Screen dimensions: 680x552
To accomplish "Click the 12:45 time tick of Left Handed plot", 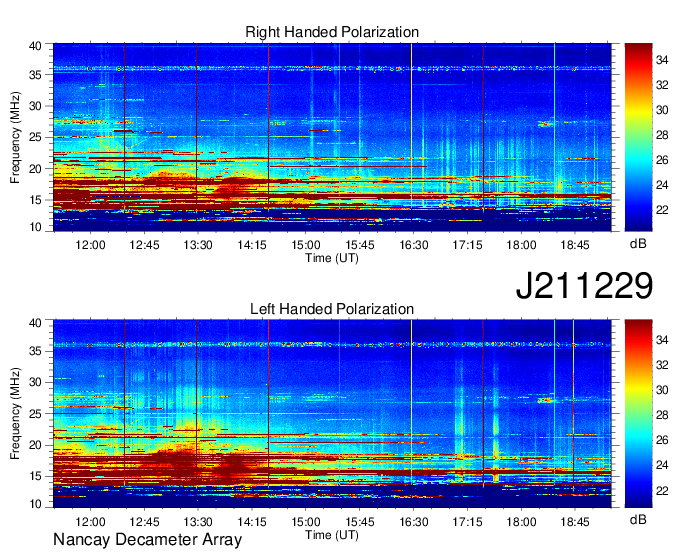I will point(144,522).
